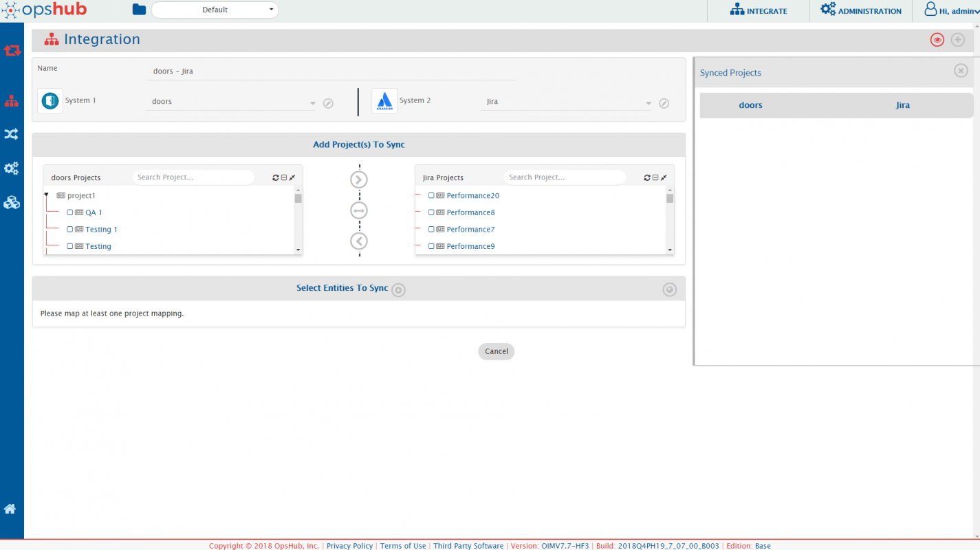This screenshot has width=980, height=550.
Task: Click the Jira Search Project field
Action: pyautogui.click(x=564, y=177)
